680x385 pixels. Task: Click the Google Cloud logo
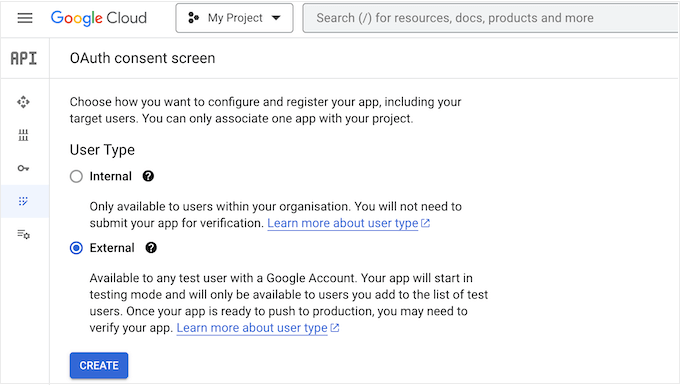point(98,18)
